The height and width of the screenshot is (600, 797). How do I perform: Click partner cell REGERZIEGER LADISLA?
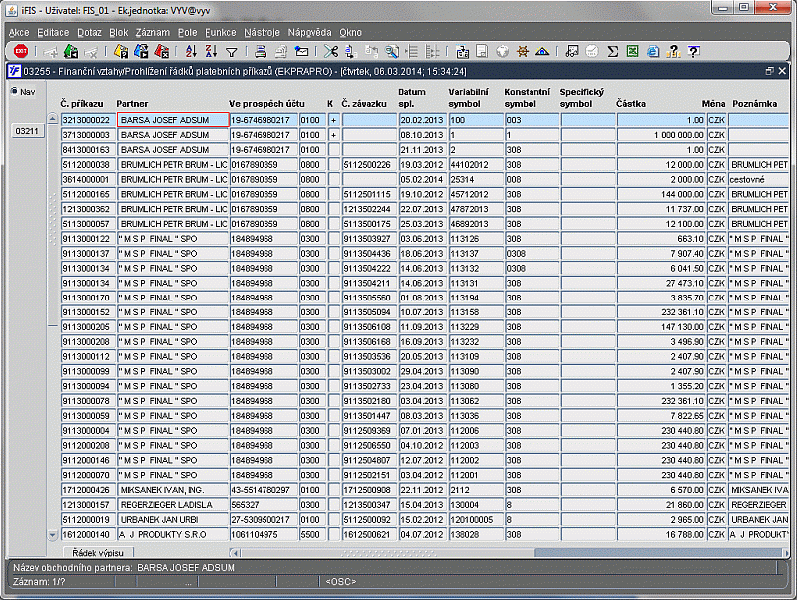click(173, 505)
